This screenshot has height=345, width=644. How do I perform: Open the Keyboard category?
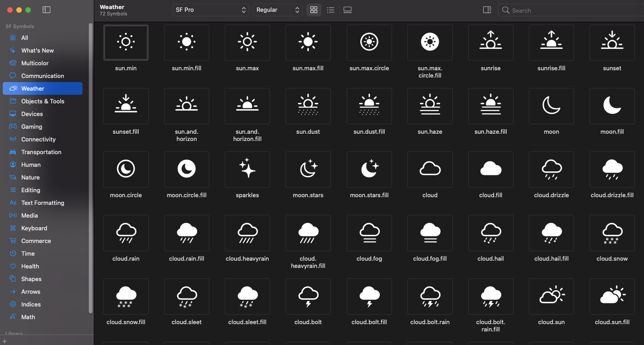(x=43, y=228)
